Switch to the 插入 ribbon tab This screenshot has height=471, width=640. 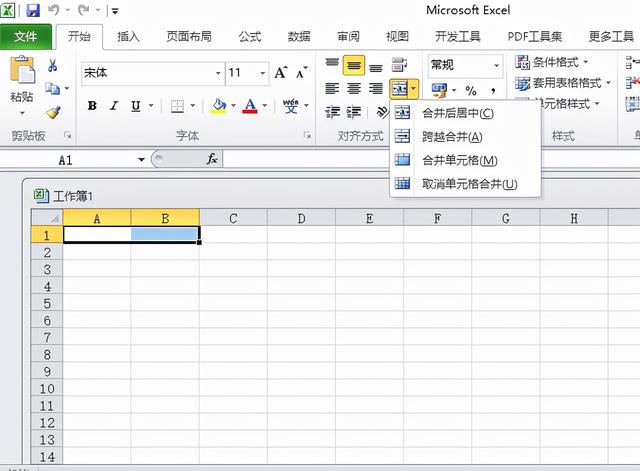pos(128,37)
